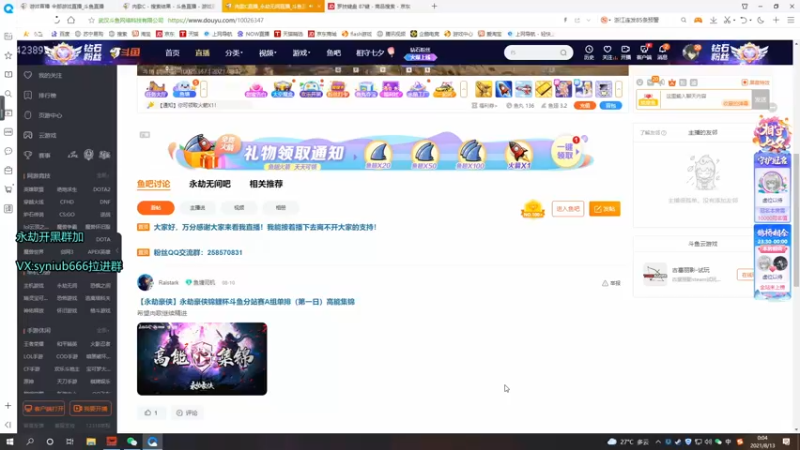This screenshot has width=800, height=450.
Task: Open browser downloads icon
Action: pyautogui.click(x=713, y=20)
